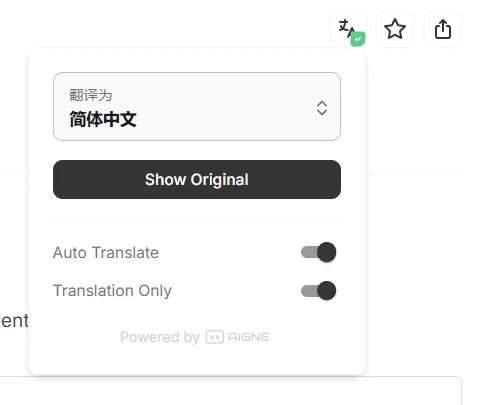Click the translate icon in top toolbar

click(x=348, y=29)
